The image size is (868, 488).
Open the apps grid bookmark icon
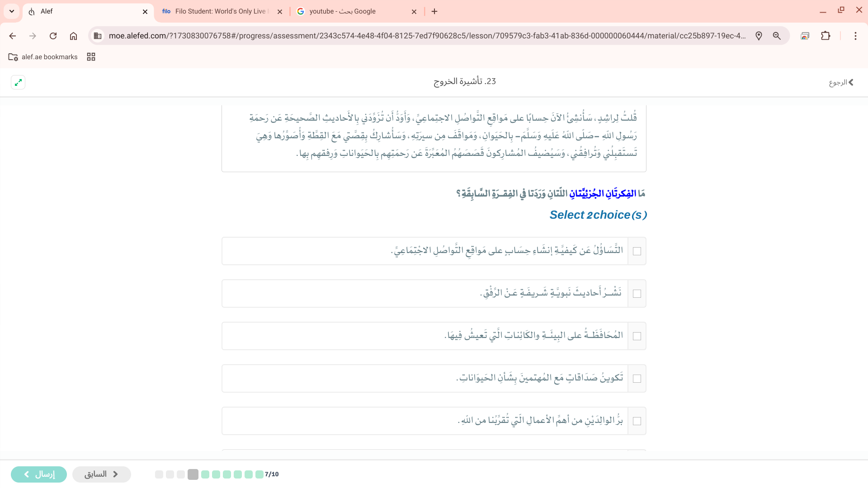[x=91, y=57]
